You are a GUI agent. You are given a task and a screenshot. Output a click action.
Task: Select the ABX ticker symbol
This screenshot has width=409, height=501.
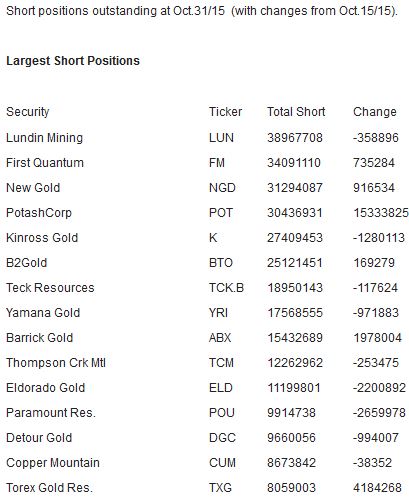[x=220, y=338]
